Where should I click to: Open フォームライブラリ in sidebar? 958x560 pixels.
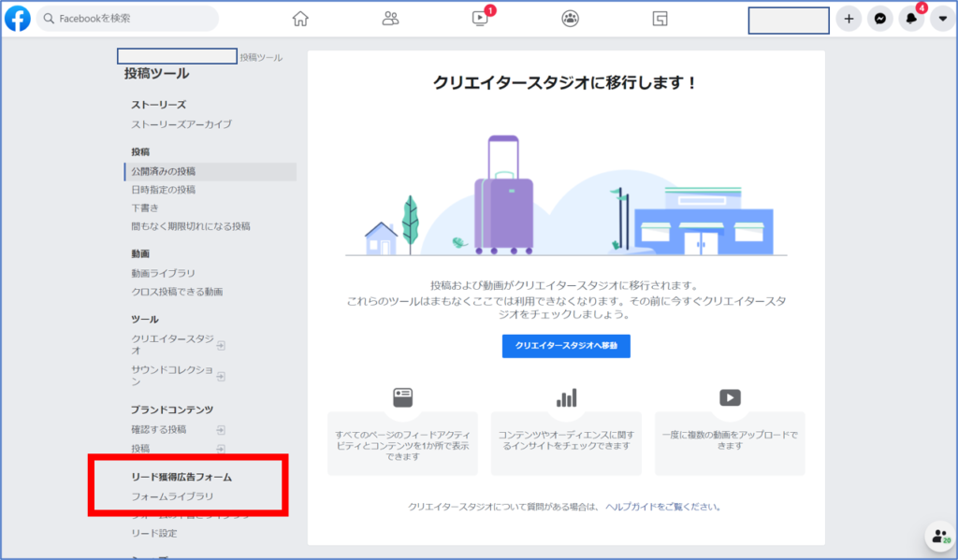click(x=172, y=496)
